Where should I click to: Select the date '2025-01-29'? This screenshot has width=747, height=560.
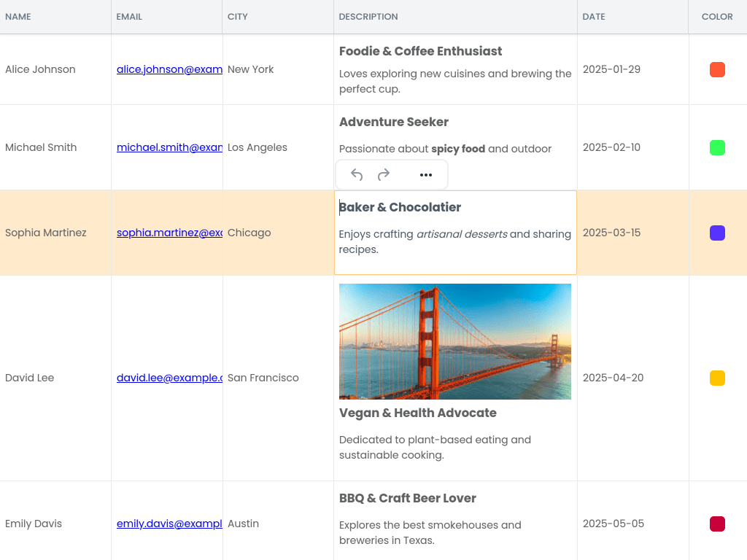coord(611,69)
